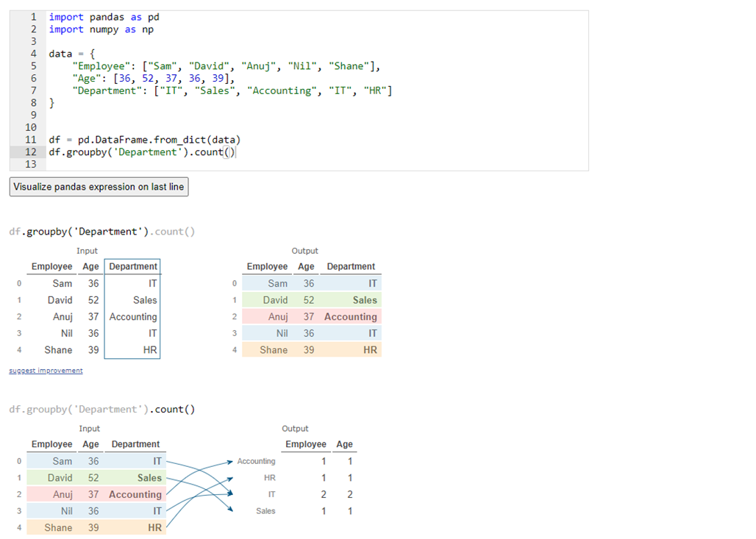The image size is (756, 539).
Task: Select the Sales group label in final Output
Action: click(265, 511)
